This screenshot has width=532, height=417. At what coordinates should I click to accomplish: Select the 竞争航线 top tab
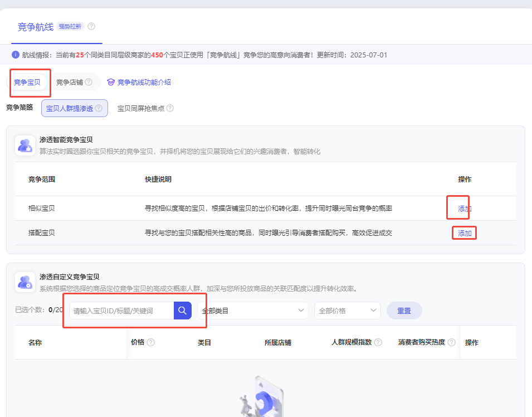(36, 27)
